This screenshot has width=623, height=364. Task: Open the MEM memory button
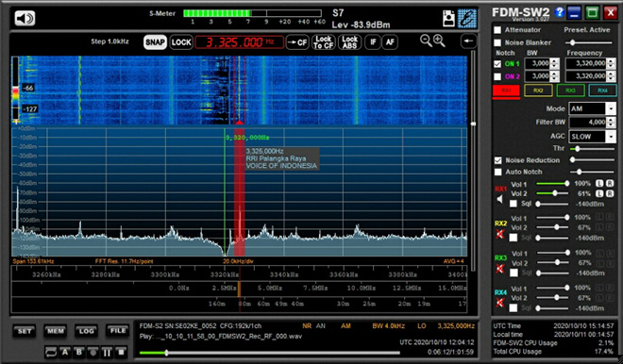[56, 331]
